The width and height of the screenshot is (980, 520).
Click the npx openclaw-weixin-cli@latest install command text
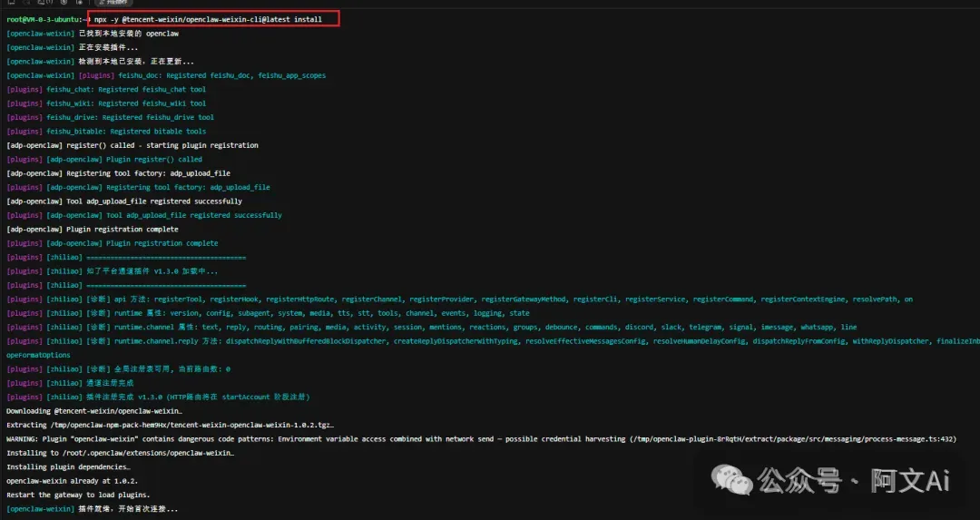[x=208, y=19]
